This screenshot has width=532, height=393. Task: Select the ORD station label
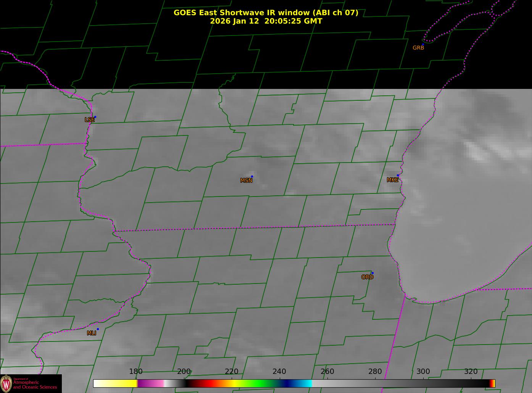coord(367,277)
